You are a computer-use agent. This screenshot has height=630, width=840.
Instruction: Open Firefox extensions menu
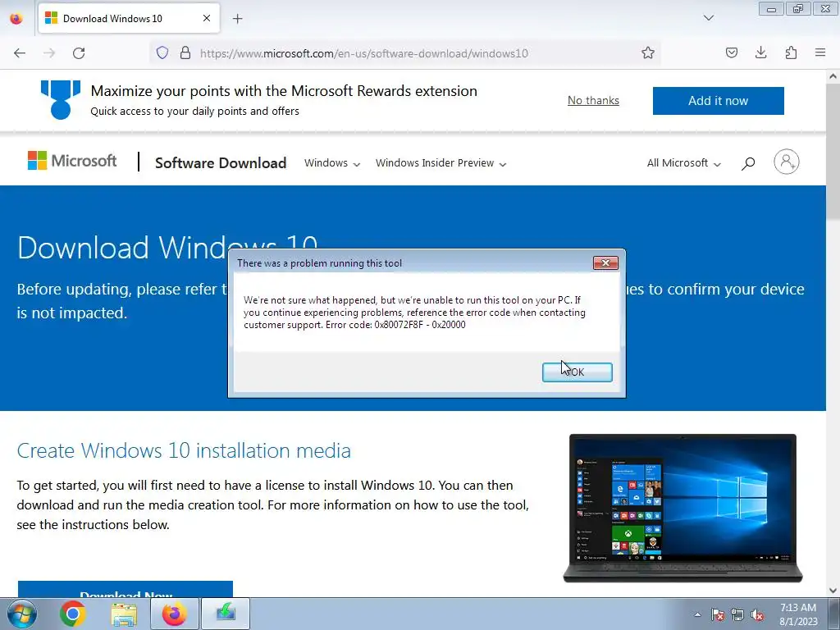point(791,53)
